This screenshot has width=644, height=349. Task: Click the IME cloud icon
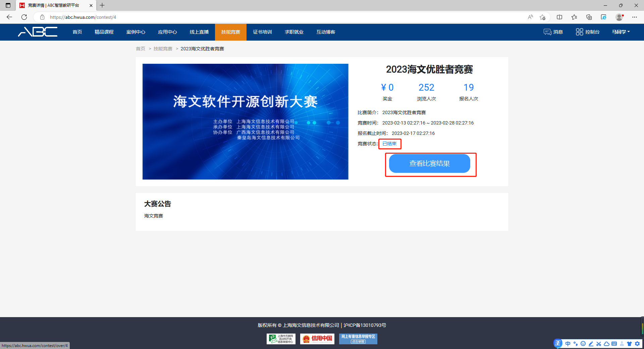click(x=606, y=344)
